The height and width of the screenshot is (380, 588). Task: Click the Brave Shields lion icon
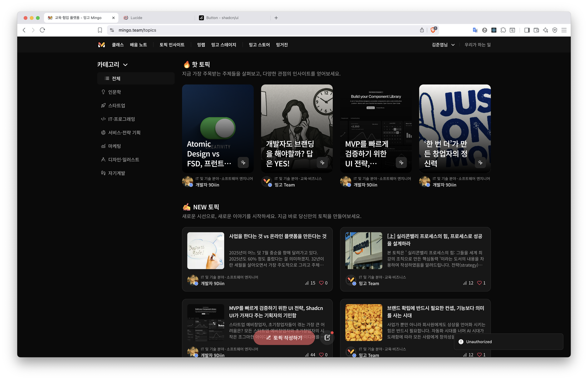pyautogui.click(x=433, y=30)
